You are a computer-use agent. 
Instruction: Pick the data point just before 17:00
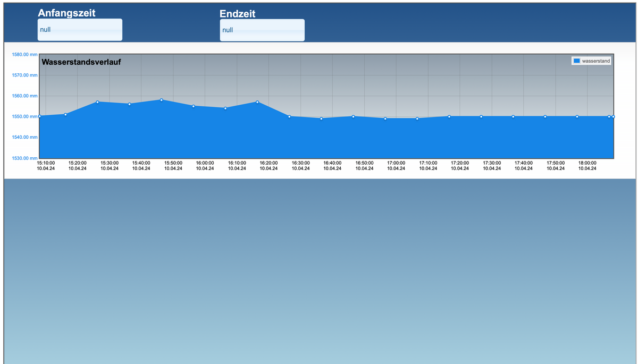(x=385, y=118)
